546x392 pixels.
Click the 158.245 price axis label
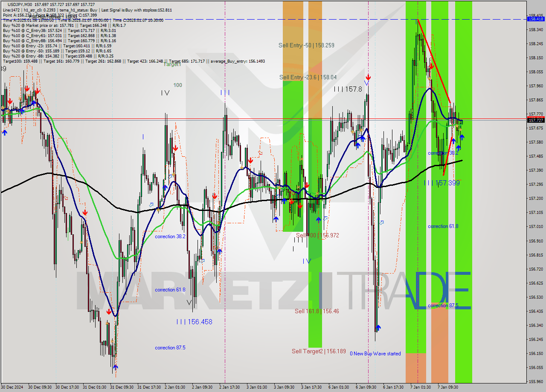click(x=536, y=43)
